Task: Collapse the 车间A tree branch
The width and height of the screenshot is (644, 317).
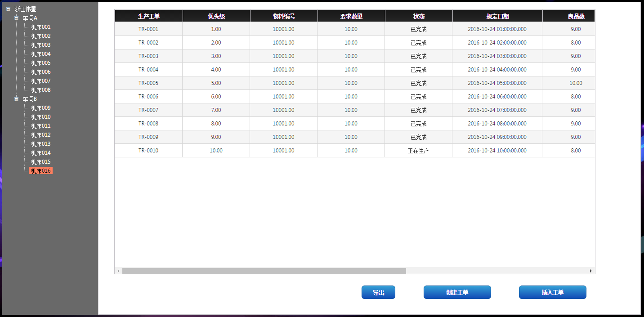Action: (x=16, y=18)
